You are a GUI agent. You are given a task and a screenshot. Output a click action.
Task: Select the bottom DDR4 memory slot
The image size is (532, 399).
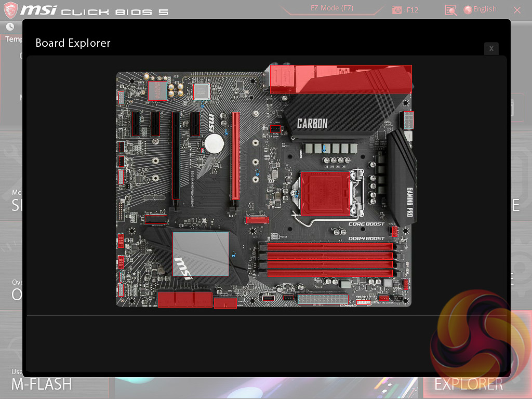(x=330, y=273)
